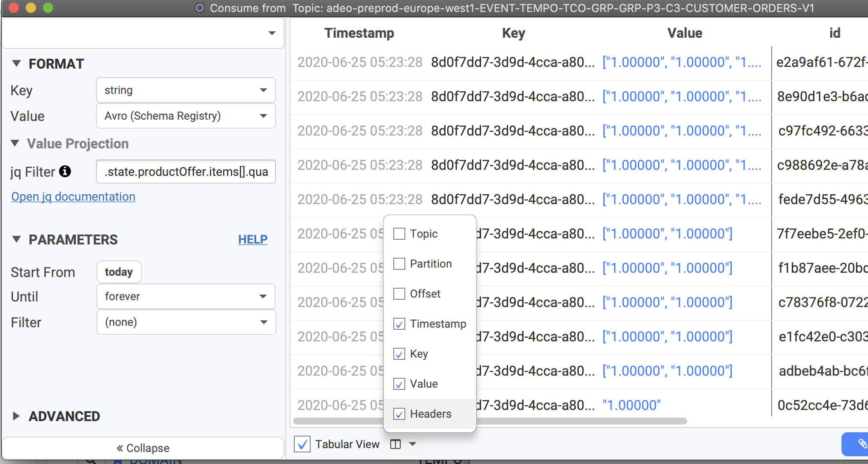The height and width of the screenshot is (464, 868).
Task: Uncheck the Headers column checkbox
Action: (x=399, y=414)
